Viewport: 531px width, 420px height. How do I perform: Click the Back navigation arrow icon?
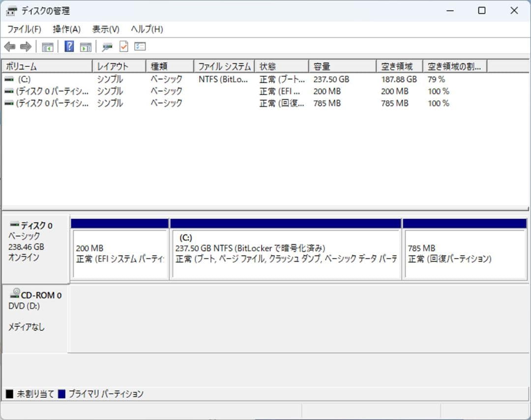10,46
